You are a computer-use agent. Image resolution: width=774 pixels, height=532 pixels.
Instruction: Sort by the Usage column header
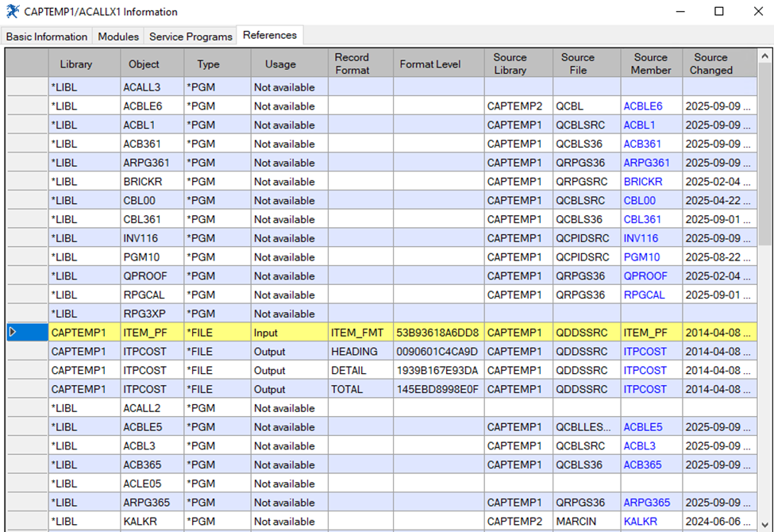coord(280,64)
